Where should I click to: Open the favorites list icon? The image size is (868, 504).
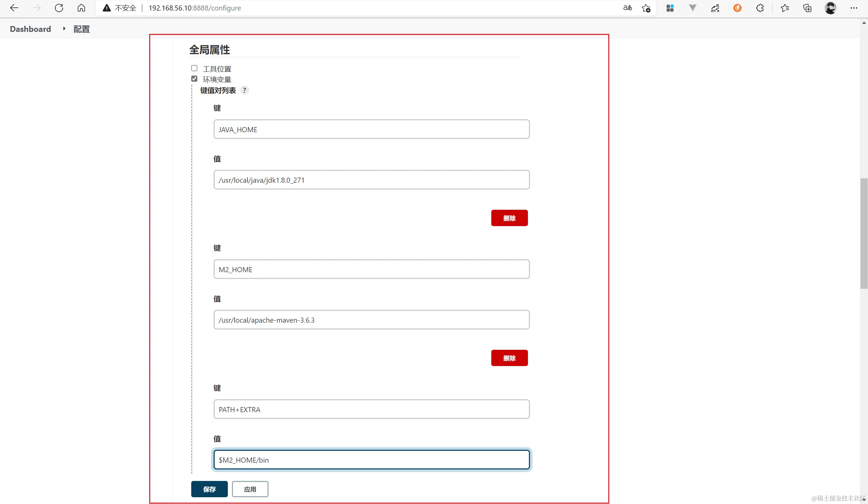[785, 8]
